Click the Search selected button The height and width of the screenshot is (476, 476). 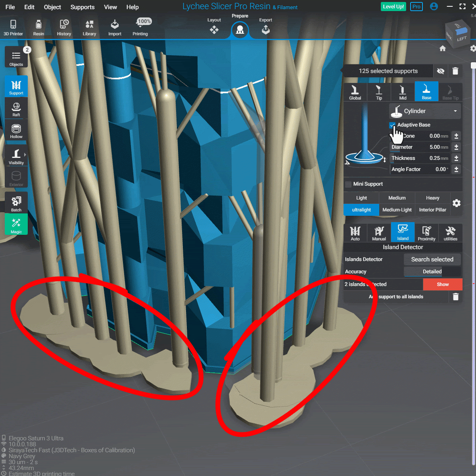(x=432, y=259)
